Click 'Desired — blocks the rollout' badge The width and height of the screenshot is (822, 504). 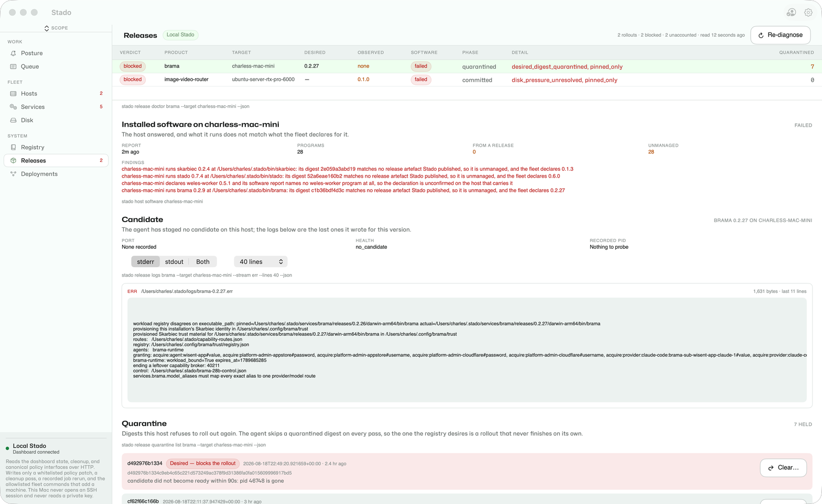tap(203, 464)
